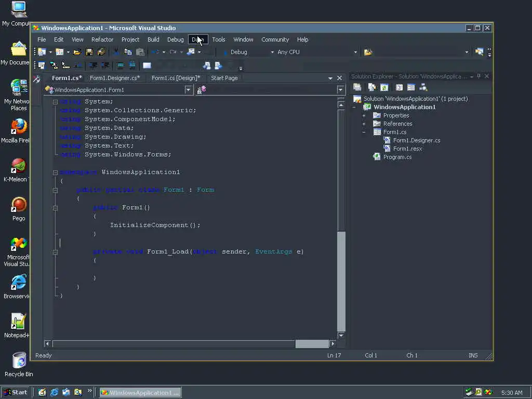The height and width of the screenshot is (399, 532).
Task: Open the Any CPU platform dropdown
Action: point(355,52)
